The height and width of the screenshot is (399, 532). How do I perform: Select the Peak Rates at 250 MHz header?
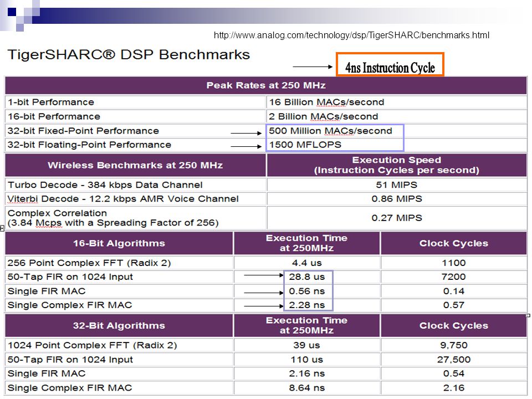266,85
